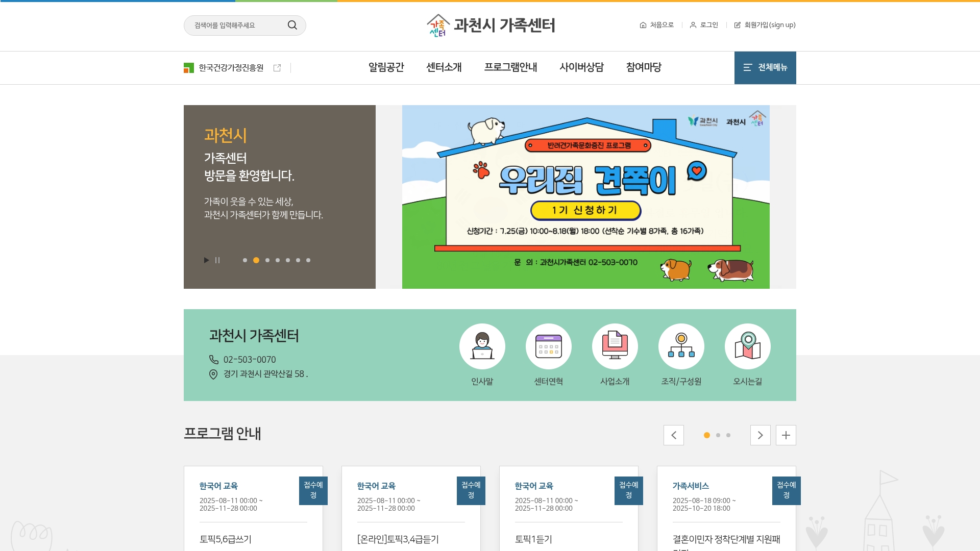Expand the 전체메뉴 full menu
Image resolution: width=980 pixels, height=551 pixels.
[x=765, y=67]
